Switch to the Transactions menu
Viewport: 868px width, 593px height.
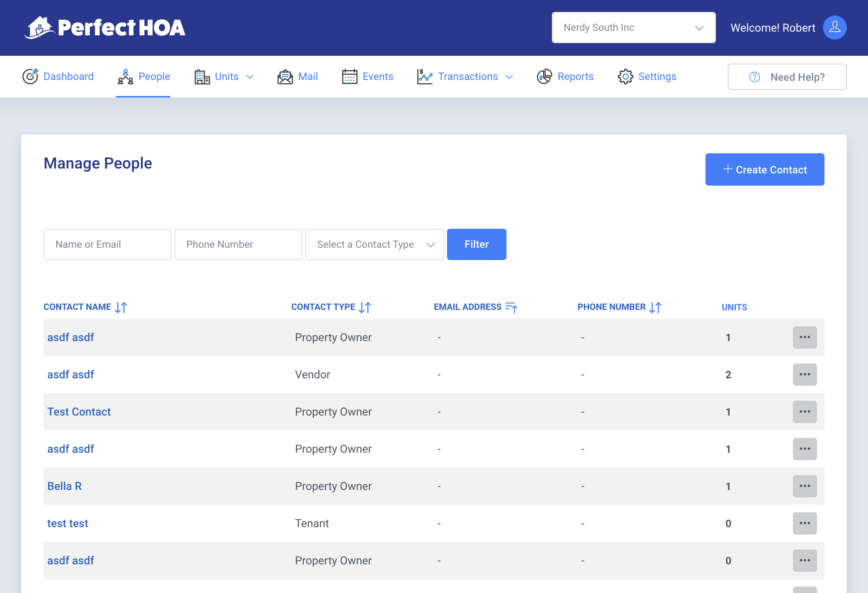tap(467, 76)
